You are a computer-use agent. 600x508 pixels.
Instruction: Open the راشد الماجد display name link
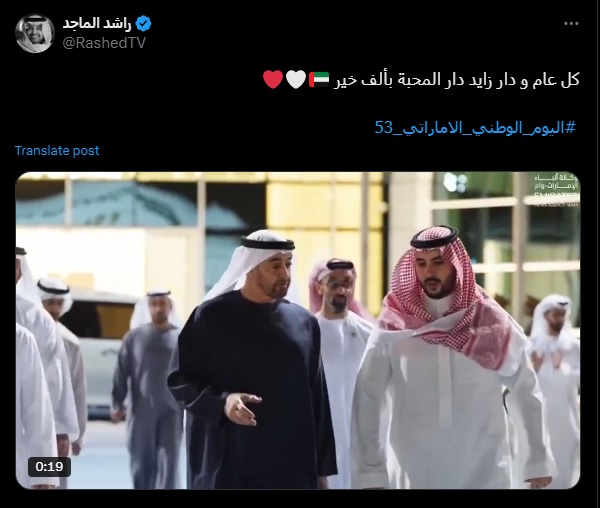97,24
